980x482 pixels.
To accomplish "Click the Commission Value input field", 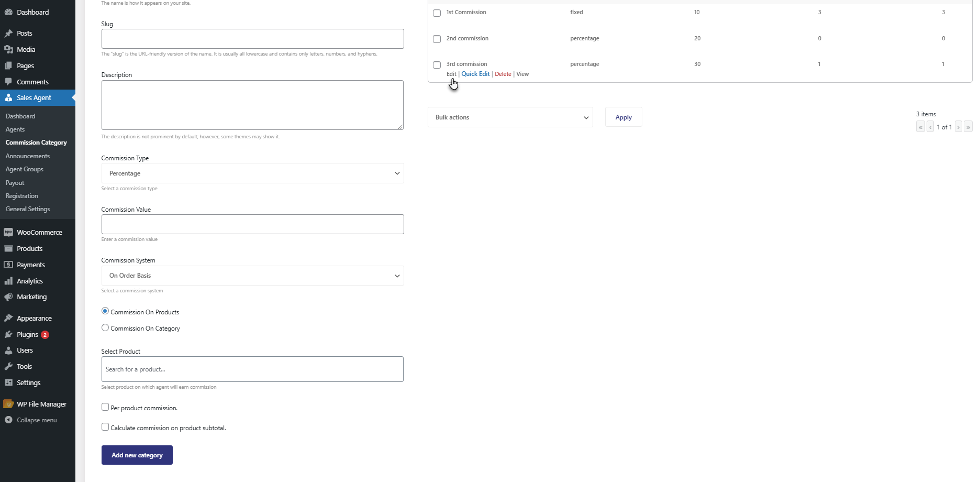I will [252, 224].
